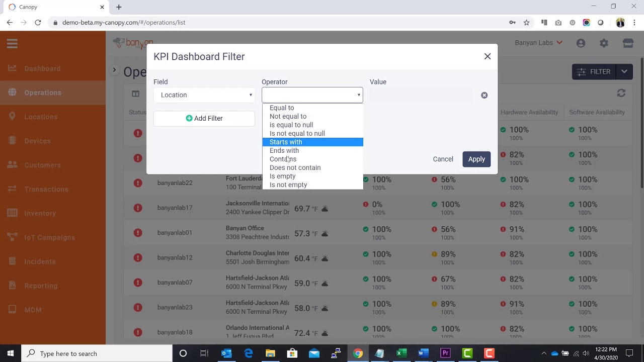Open the Windows Start menu

click(10, 353)
